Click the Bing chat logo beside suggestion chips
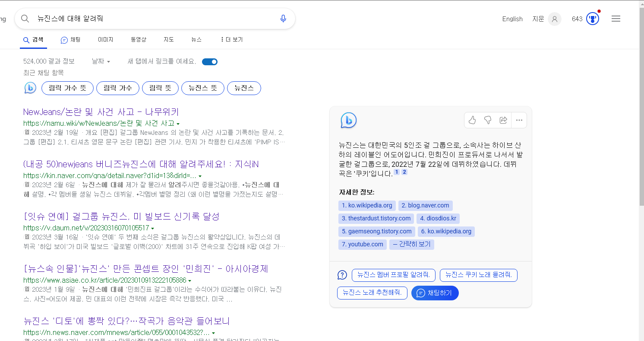Image resolution: width=644 pixels, height=341 pixels. 30,88
